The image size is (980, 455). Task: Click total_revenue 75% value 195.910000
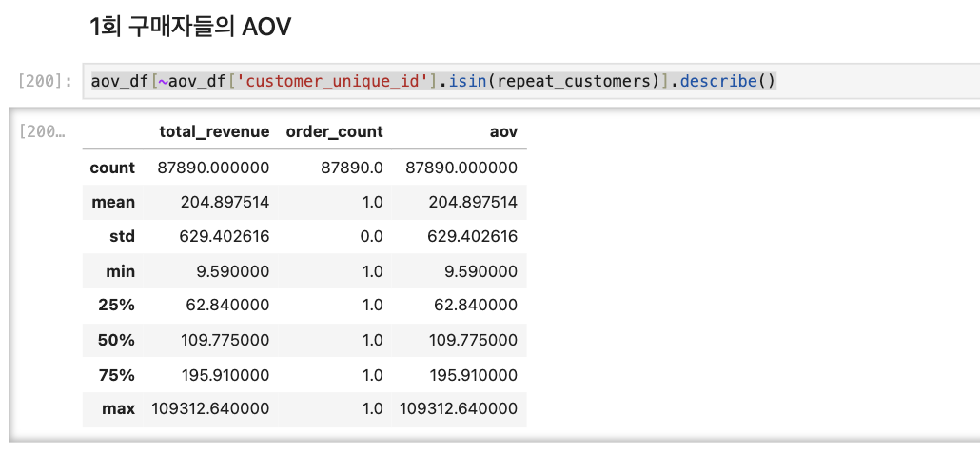[225, 375]
